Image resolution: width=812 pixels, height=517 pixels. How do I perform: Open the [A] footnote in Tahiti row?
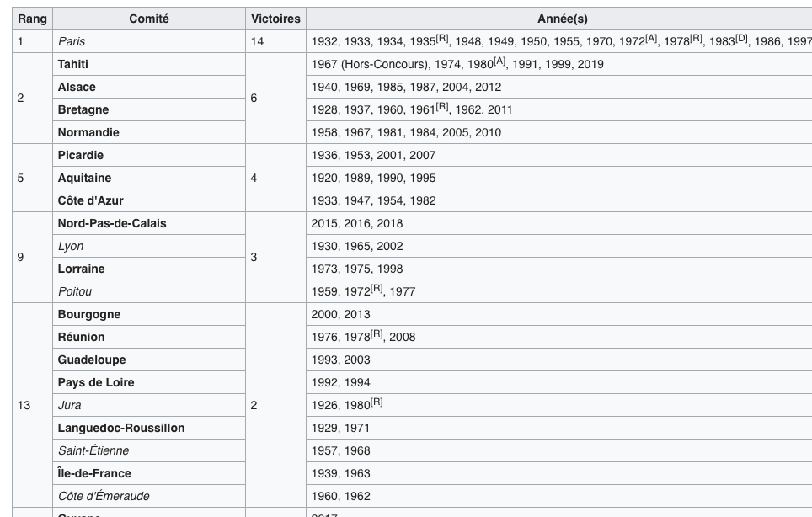(x=500, y=61)
